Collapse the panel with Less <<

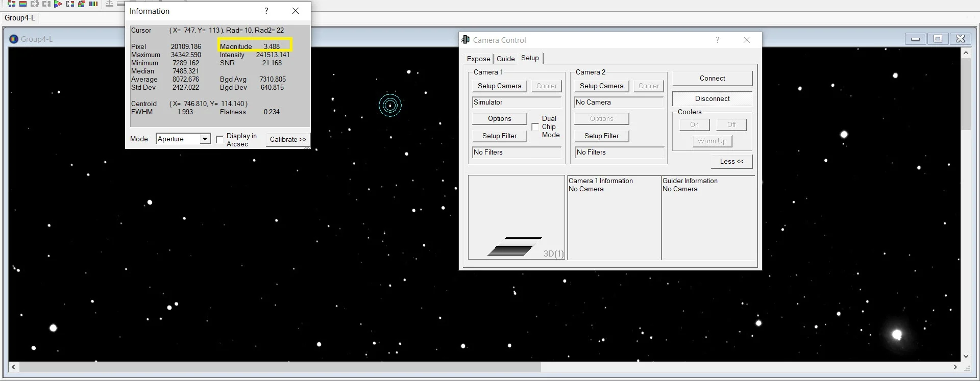click(731, 161)
